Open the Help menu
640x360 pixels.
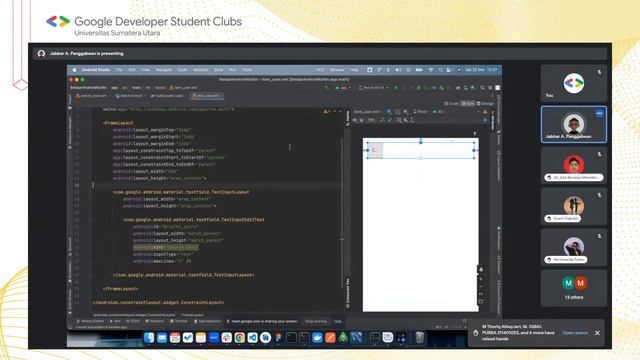[x=354, y=70]
